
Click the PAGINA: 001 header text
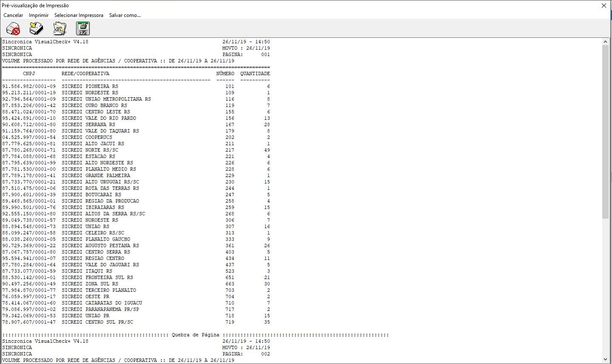(x=246, y=54)
